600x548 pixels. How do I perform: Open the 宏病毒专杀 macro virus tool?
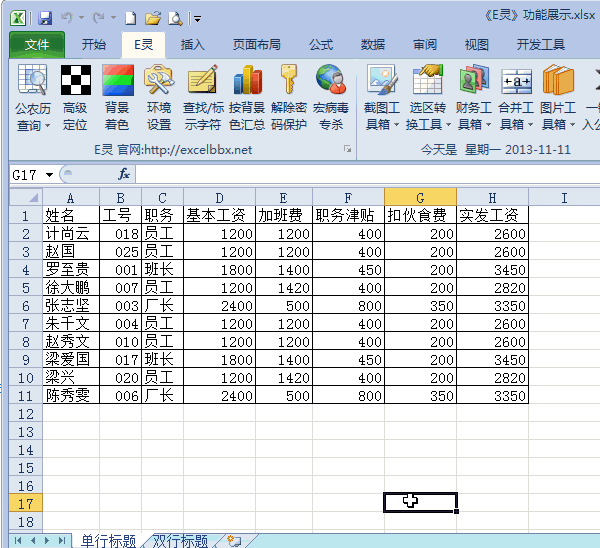pyautogui.click(x=331, y=80)
